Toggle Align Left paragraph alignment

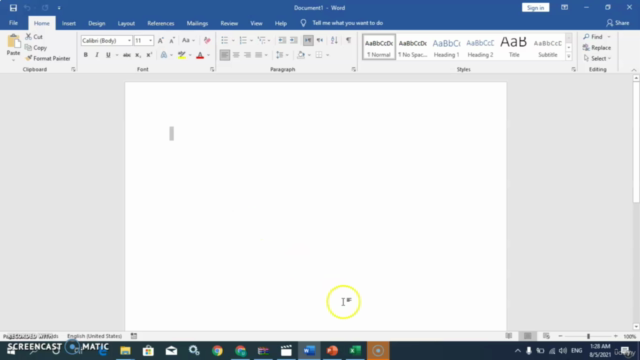(224, 55)
